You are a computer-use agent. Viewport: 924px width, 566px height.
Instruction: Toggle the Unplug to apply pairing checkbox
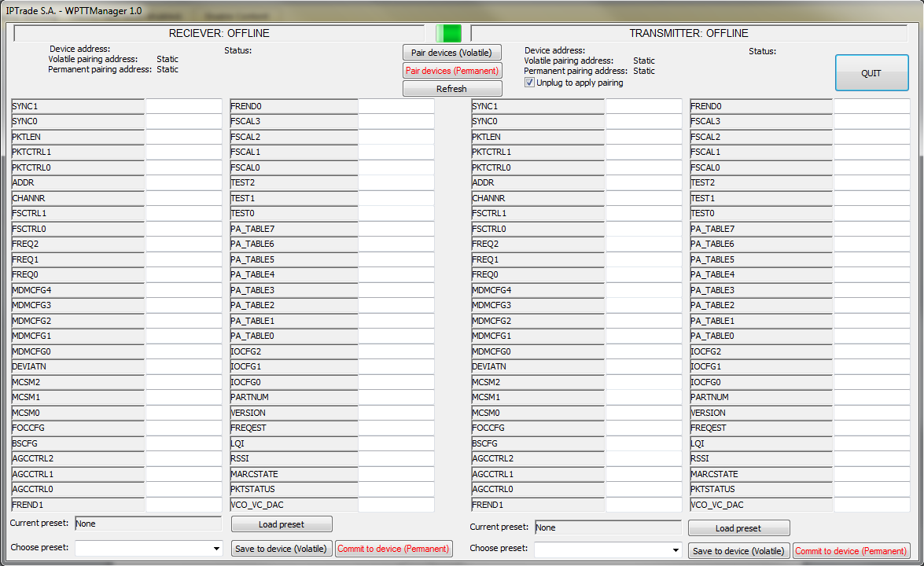pyautogui.click(x=529, y=83)
